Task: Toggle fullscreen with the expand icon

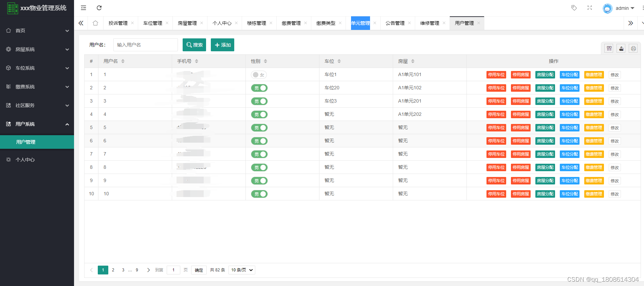Action: (x=590, y=8)
